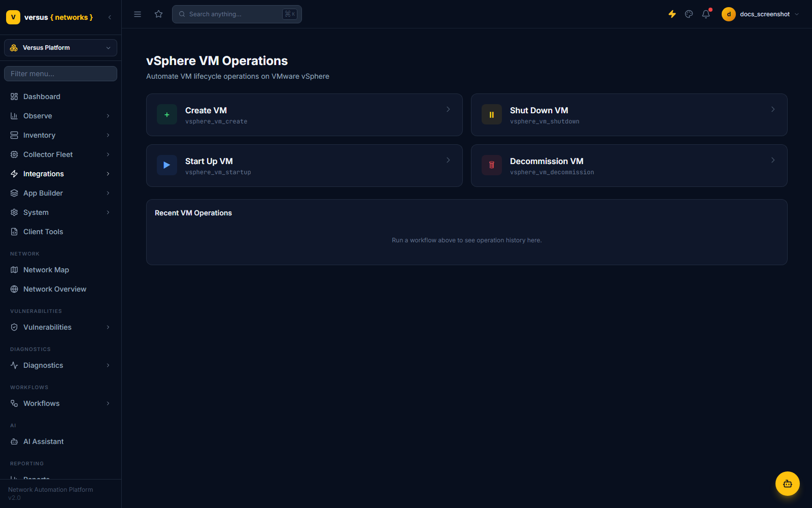
Task: Expand the App Builder menu chevron
Action: pos(108,193)
